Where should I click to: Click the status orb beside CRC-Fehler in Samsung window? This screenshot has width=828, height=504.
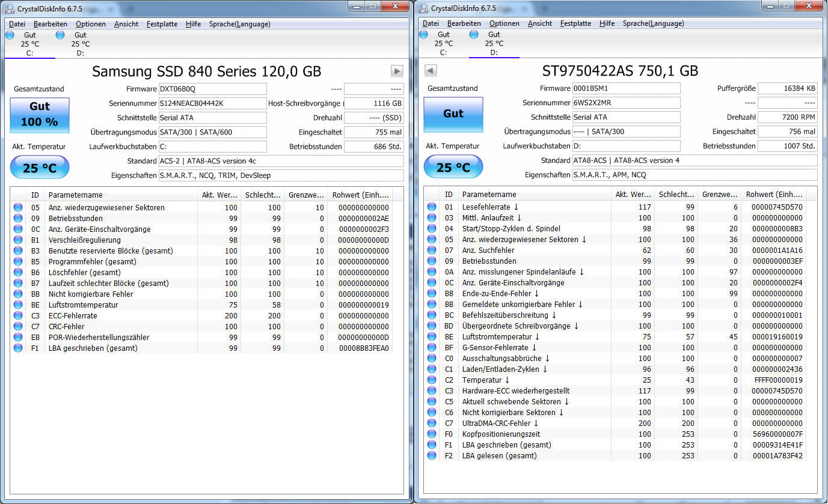click(x=18, y=327)
